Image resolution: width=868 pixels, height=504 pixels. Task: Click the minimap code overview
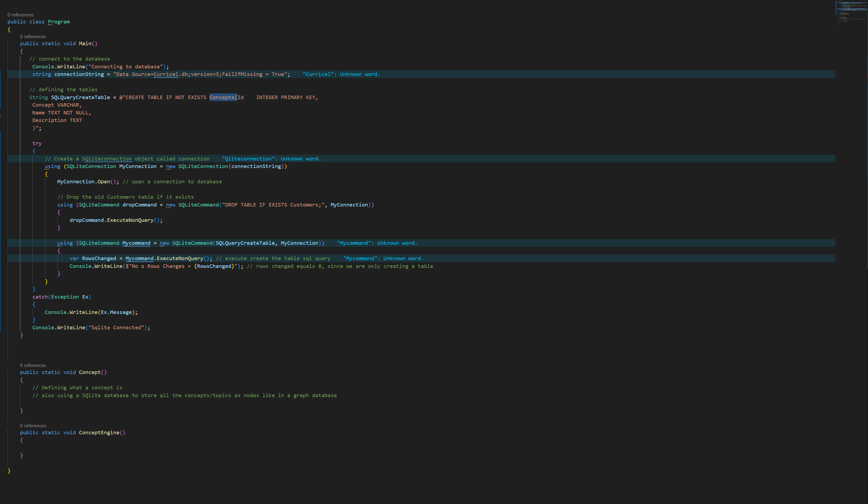coord(851,10)
